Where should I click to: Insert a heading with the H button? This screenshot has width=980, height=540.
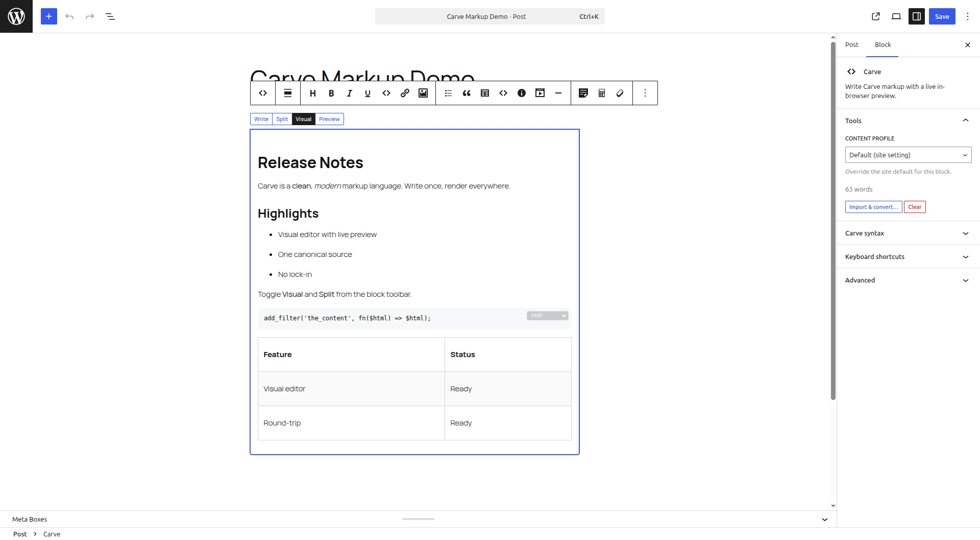coord(313,93)
